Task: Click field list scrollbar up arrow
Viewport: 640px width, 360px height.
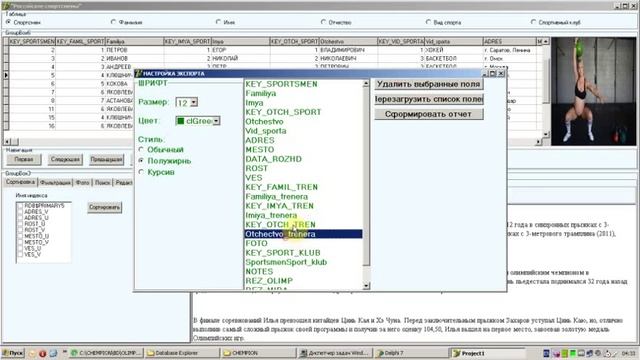Action: 366,84
